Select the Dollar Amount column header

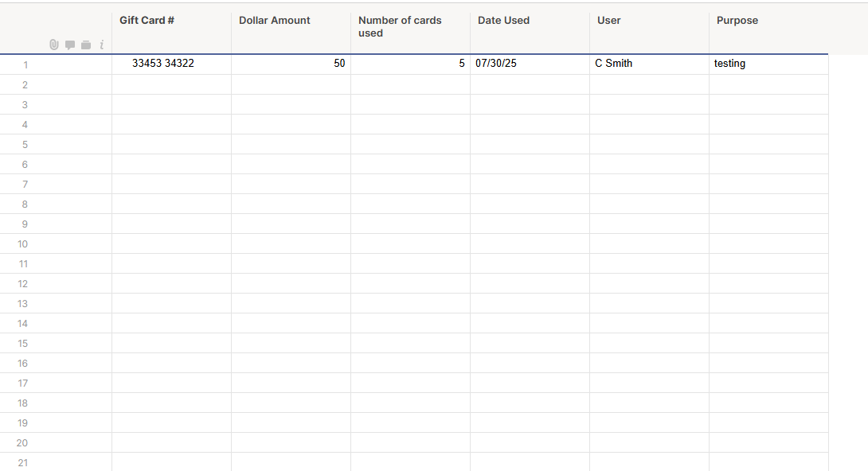tap(291, 33)
